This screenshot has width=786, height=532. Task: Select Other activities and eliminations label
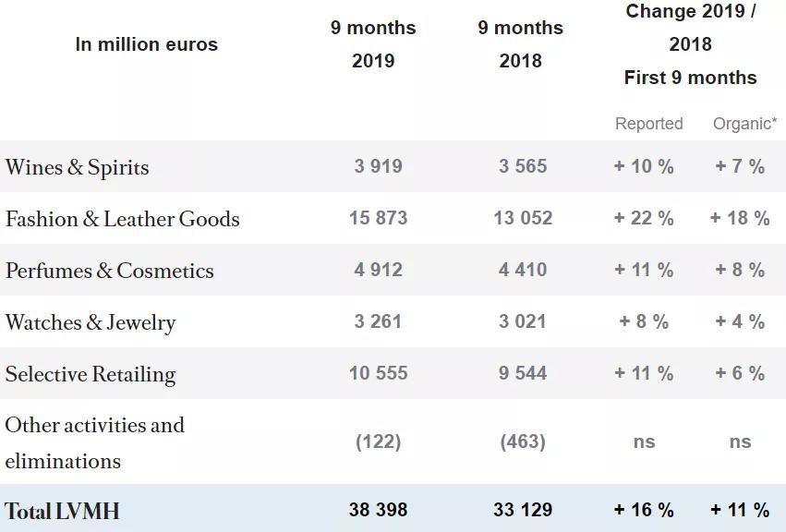point(94,442)
